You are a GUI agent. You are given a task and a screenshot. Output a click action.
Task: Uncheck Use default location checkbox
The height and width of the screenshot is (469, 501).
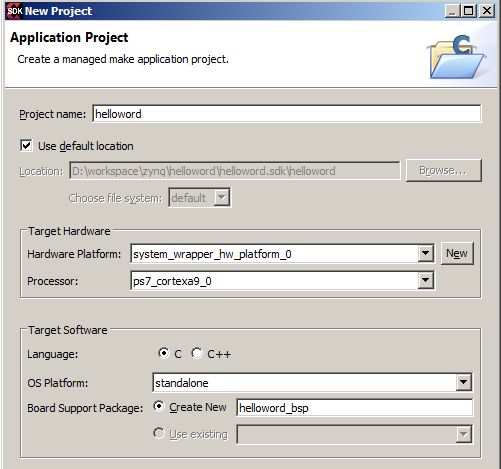tap(26, 146)
